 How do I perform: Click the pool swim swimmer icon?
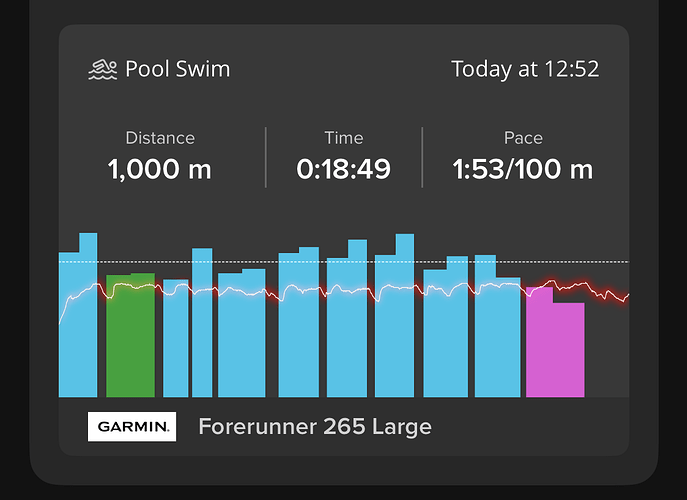pos(102,70)
